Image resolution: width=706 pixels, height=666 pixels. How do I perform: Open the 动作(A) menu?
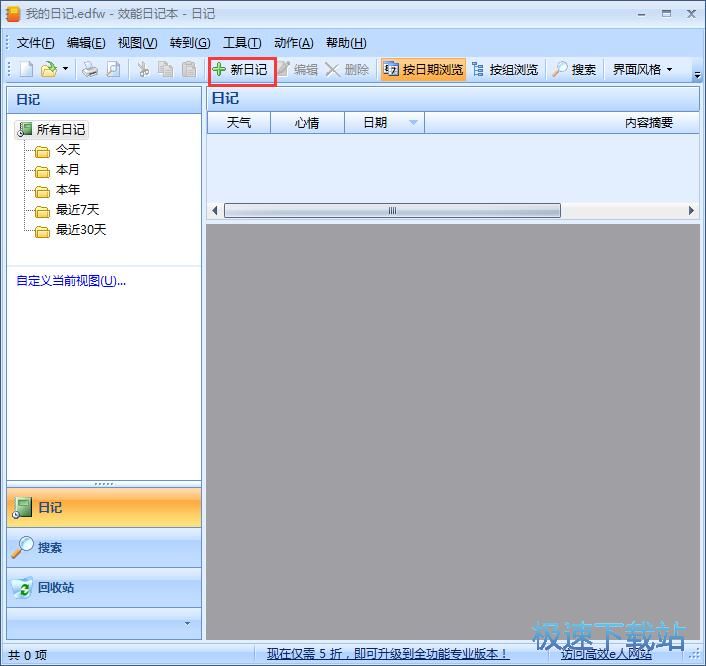pyautogui.click(x=294, y=43)
